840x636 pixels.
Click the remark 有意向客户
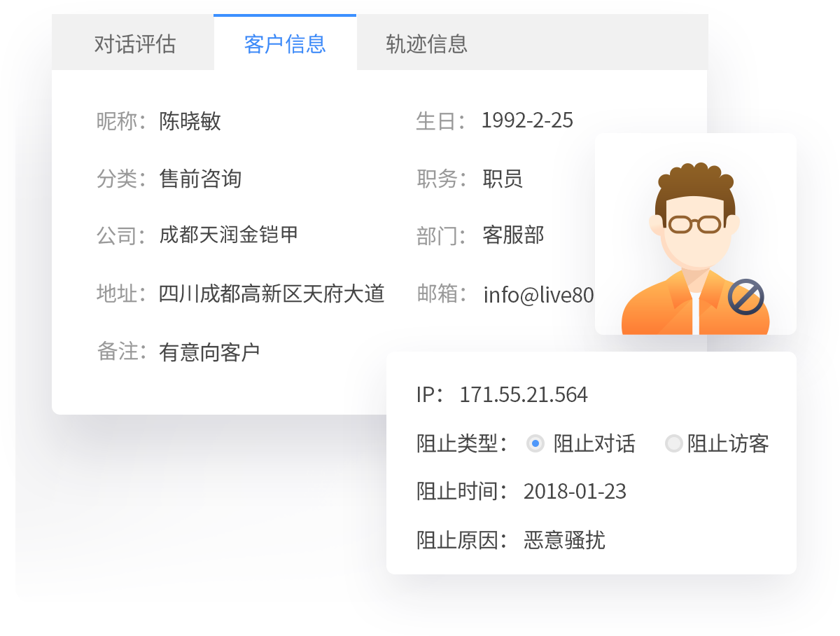[x=209, y=351]
